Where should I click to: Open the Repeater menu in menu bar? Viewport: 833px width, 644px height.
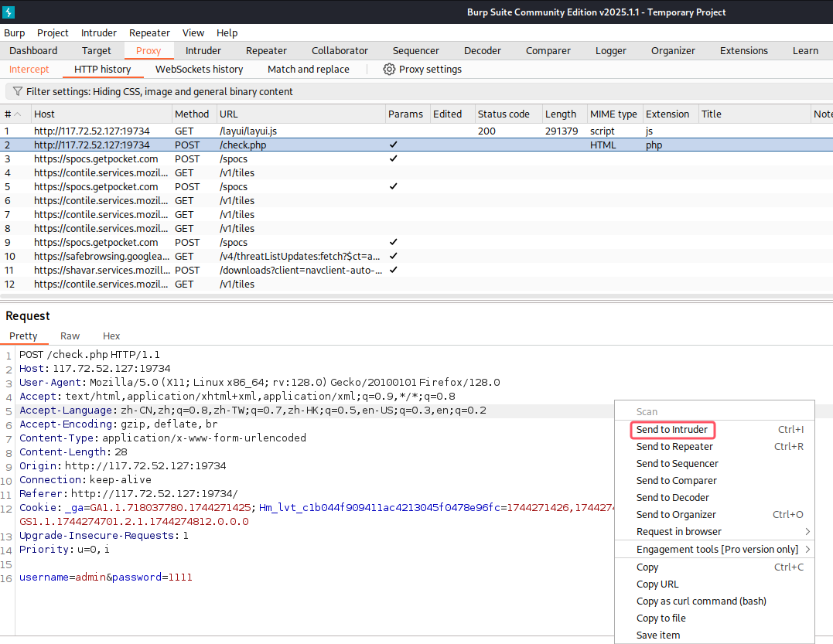(149, 33)
